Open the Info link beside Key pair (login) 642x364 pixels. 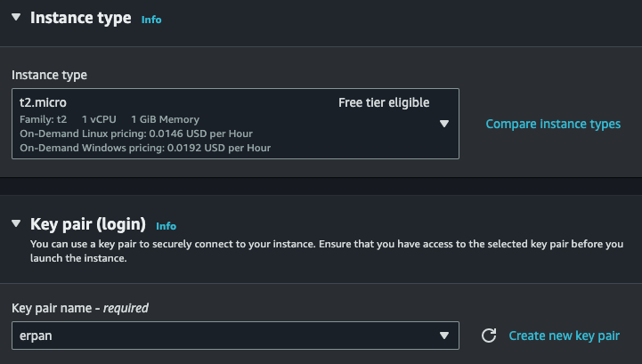[166, 226]
